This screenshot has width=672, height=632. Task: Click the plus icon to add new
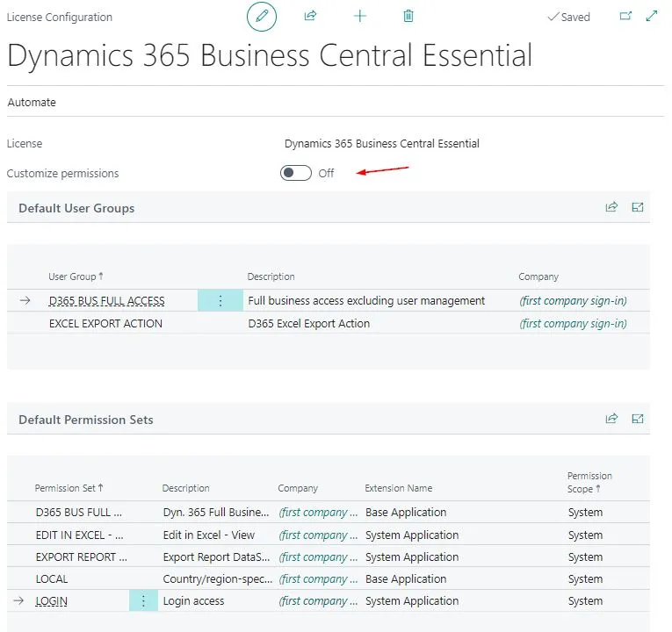coord(360,17)
